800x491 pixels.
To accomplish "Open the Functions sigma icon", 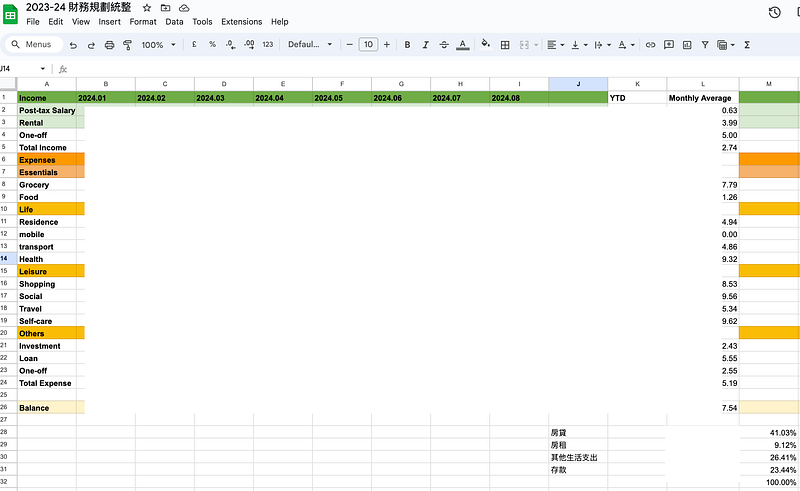I will tap(747, 45).
